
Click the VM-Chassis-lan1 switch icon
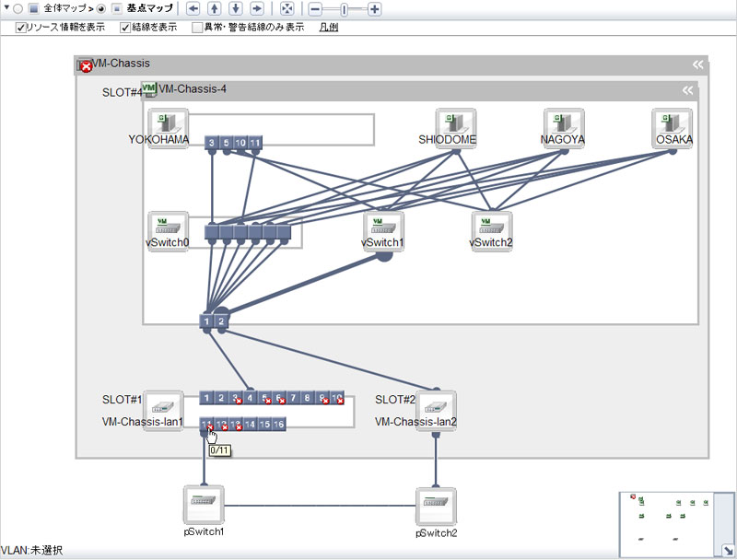point(166,405)
